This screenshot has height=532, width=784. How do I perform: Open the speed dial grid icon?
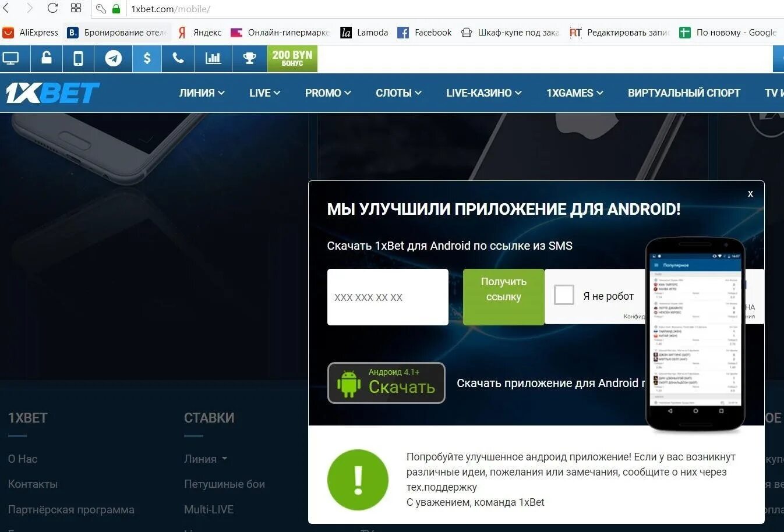click(x=76, y=8)
